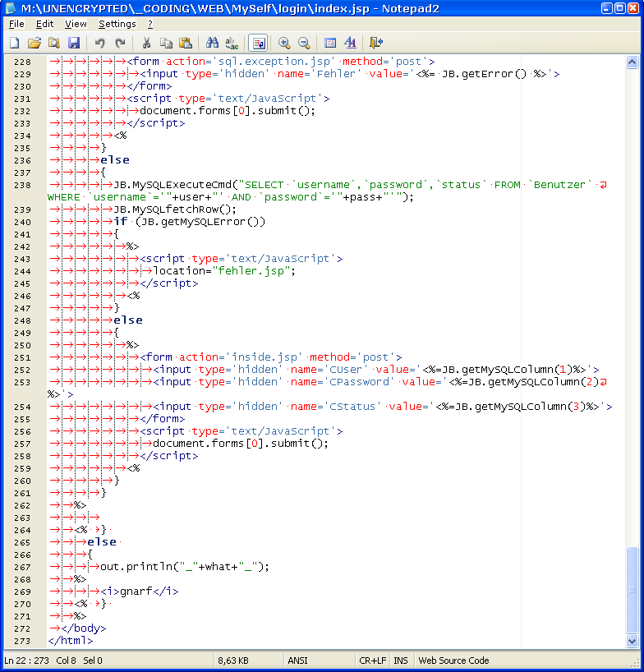The height and width of the screenshot is (672, 644).
Task: Click '</body>' on line 272
Action: [x=84, y=628]
